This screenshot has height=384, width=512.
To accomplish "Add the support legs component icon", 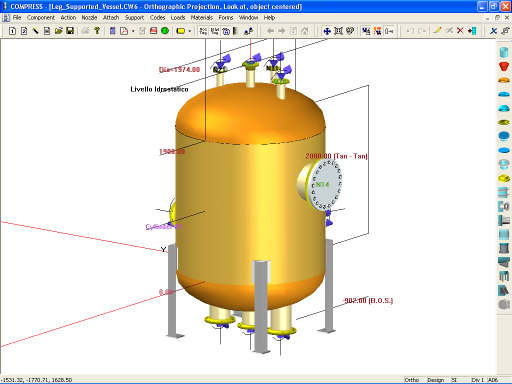I will pyautogui.click(x=504, y=276).
